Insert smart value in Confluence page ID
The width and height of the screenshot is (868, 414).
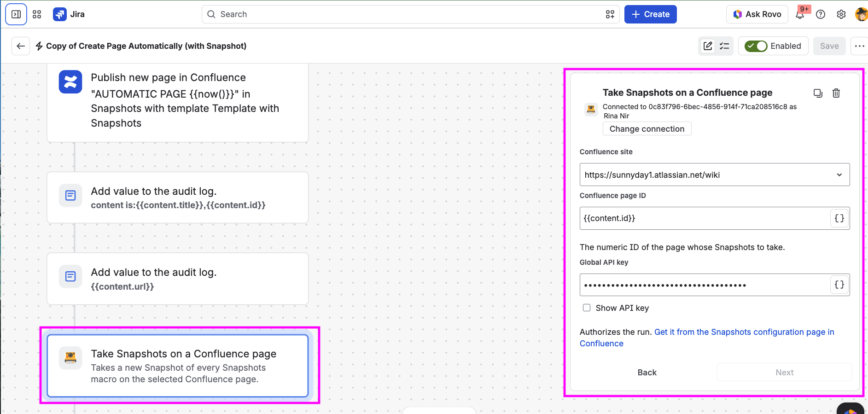tap(839, 218)
